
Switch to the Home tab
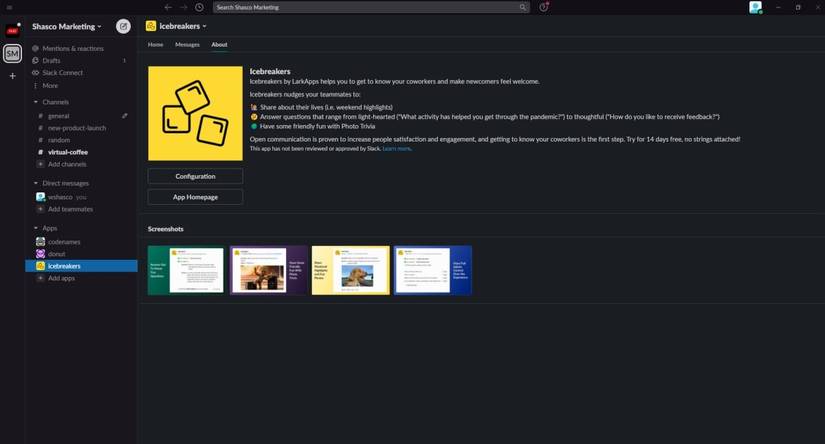pos(155,45)
